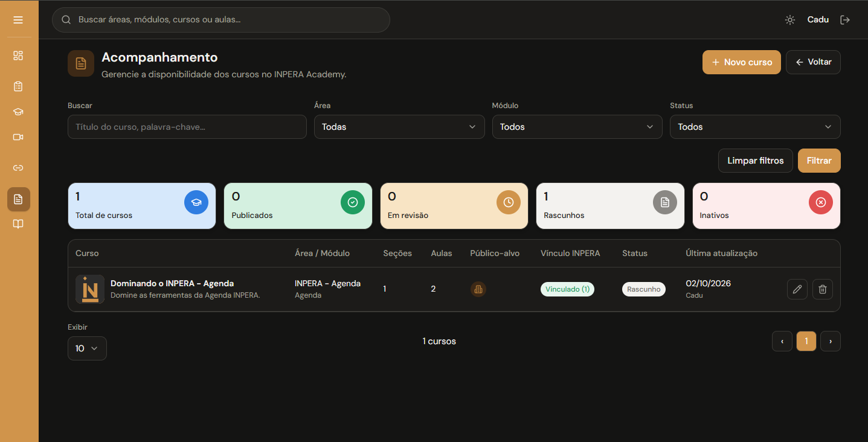This screenshot has height=442, width=868.
Task: Click the Novo curso button
Action: 742,62
